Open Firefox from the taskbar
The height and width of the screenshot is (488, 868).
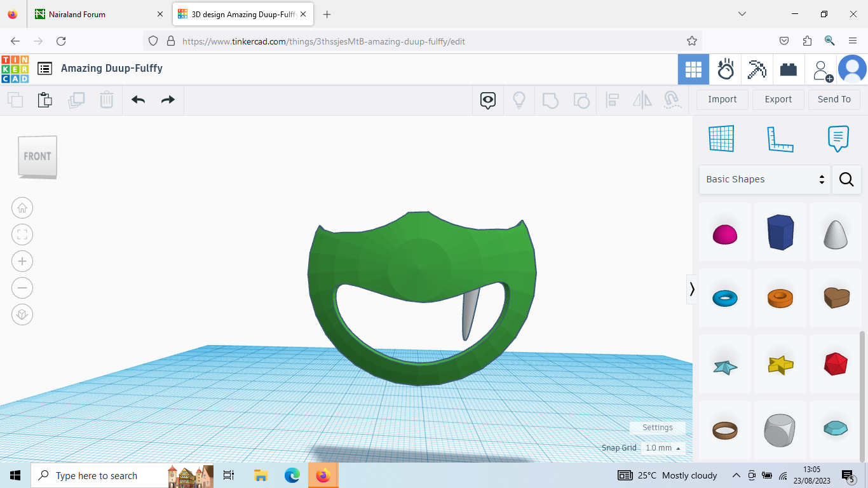pos(323,475)
